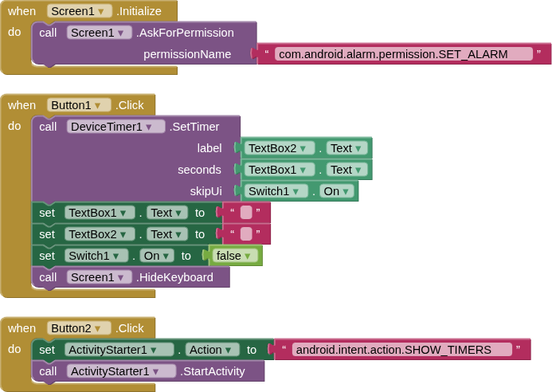Open TextBox2 dropdown on the label socket

tap(280, 148)
